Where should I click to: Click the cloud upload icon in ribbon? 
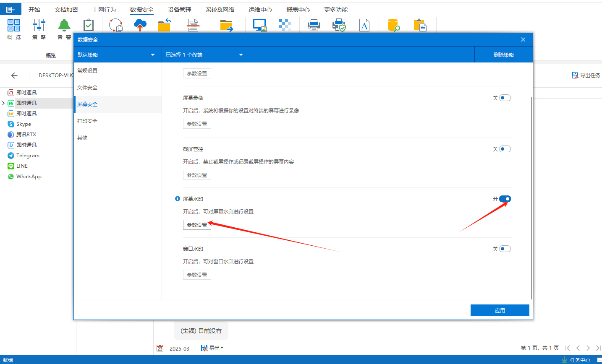pyautogui.click(x=140, y=25)
